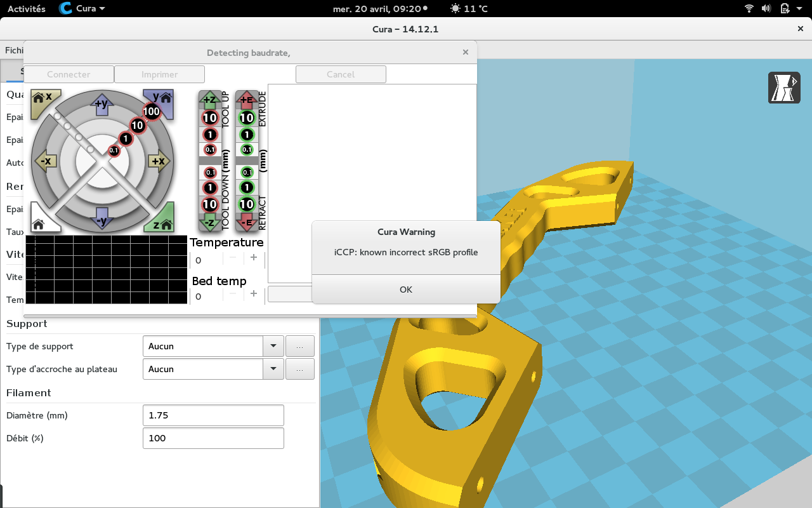The width and height of the screenshot is (812, 508).
Task: Click the -E retract arrow
Action: (x=247, y=222)
